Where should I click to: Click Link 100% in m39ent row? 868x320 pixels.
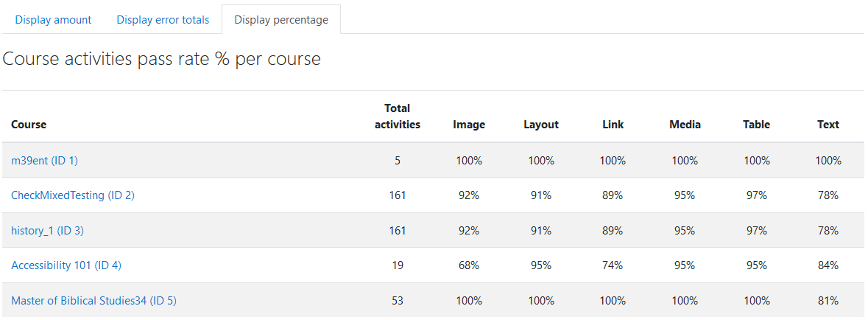pyautogui.click(x=613, y=161)
